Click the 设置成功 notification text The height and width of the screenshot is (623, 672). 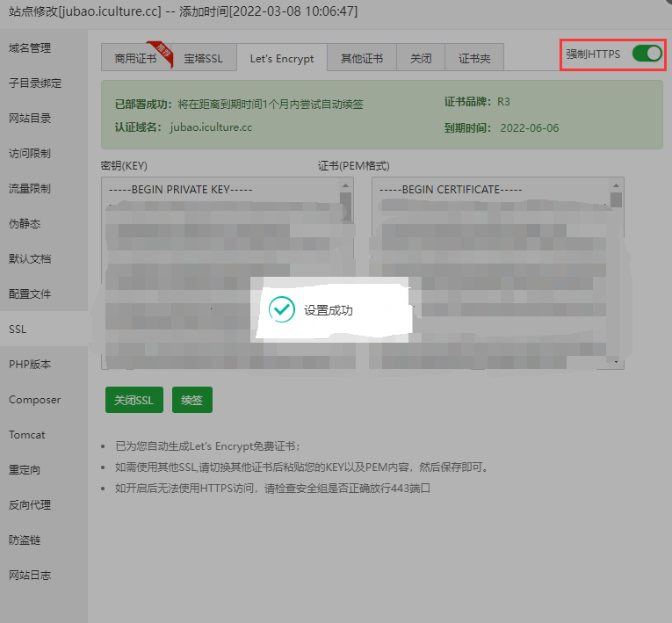329,310
